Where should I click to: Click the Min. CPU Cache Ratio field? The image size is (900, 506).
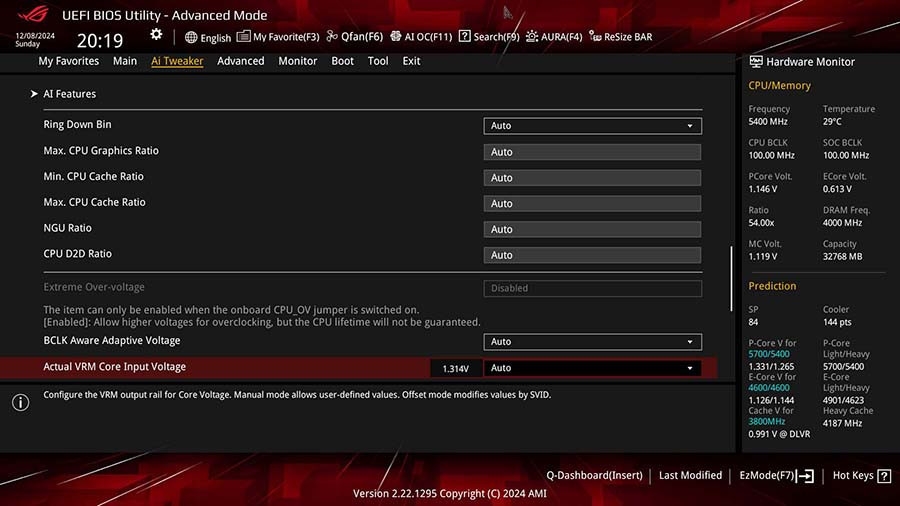point(592,178)
